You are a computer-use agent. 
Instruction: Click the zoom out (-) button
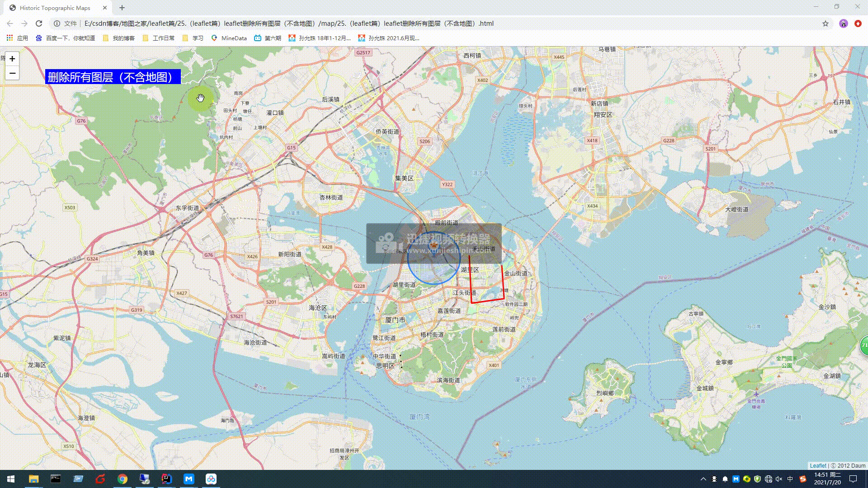coord(12,73)
